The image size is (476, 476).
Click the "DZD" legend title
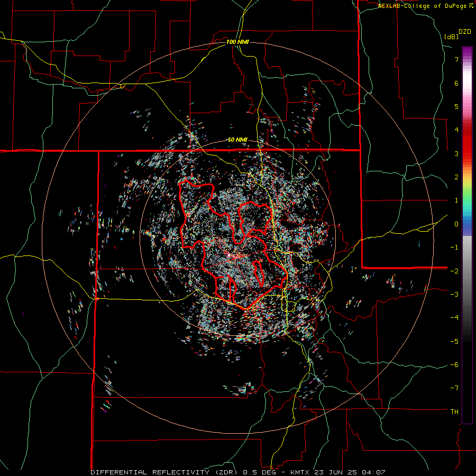tap(465, 32)
